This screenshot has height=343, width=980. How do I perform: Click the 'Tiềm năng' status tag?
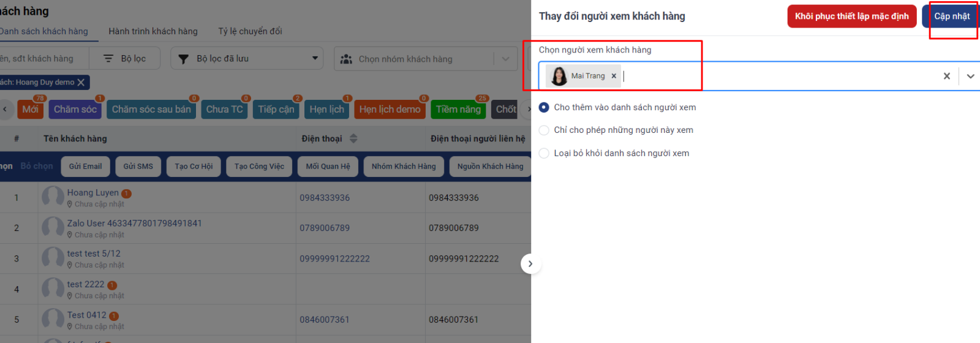tap(458, 110)
